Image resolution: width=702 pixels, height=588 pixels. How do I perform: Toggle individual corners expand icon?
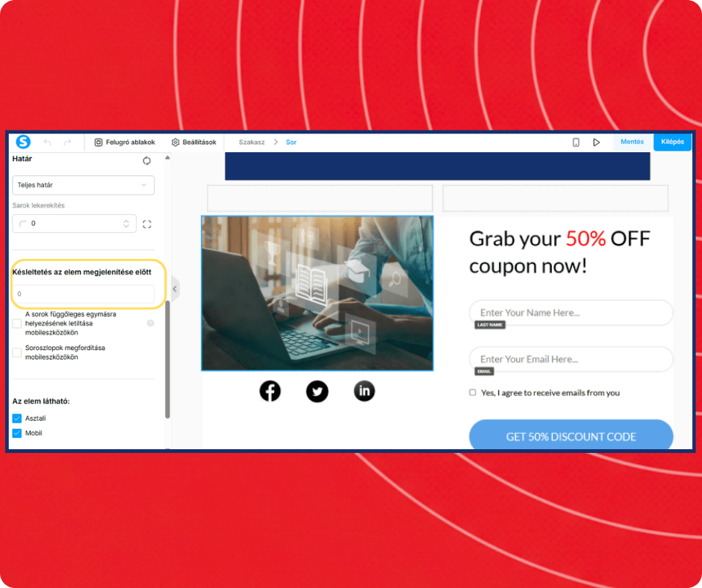point(147,224)
